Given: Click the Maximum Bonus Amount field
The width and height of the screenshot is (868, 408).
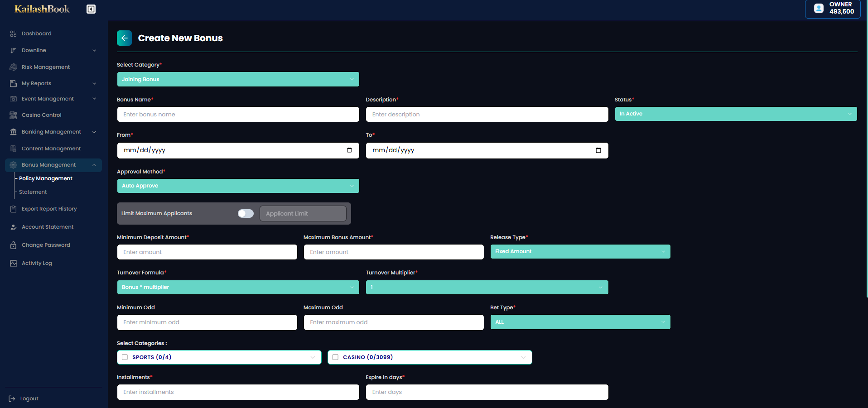Looking at the screenshot, I should (x=394, y=252).
